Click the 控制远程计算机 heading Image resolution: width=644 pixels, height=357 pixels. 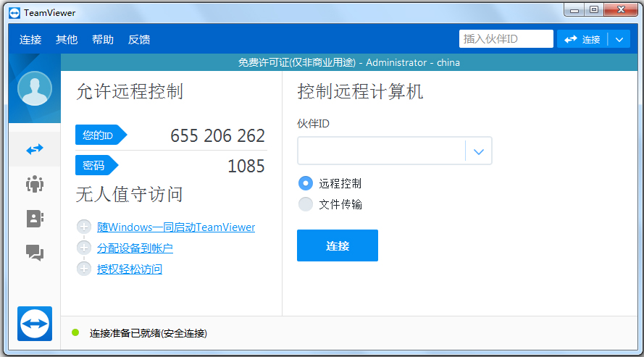360,91
